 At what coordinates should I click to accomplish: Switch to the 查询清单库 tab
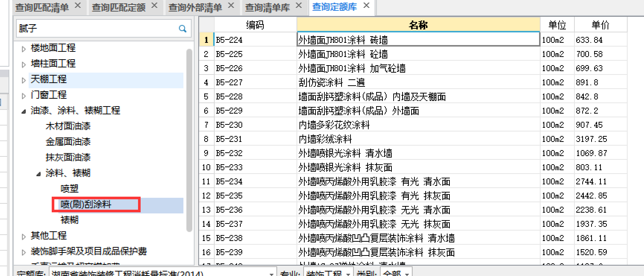click(x=267, y=7)
